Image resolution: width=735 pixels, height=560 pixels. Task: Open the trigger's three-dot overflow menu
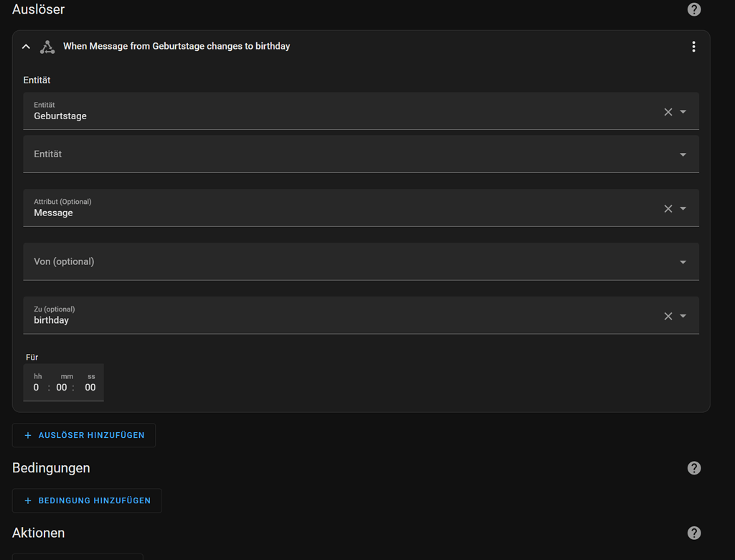click(693, 47)
